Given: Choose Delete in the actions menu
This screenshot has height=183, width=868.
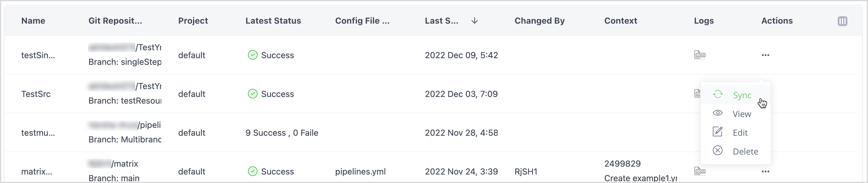Looking at the screenshot, I should 745,152.
